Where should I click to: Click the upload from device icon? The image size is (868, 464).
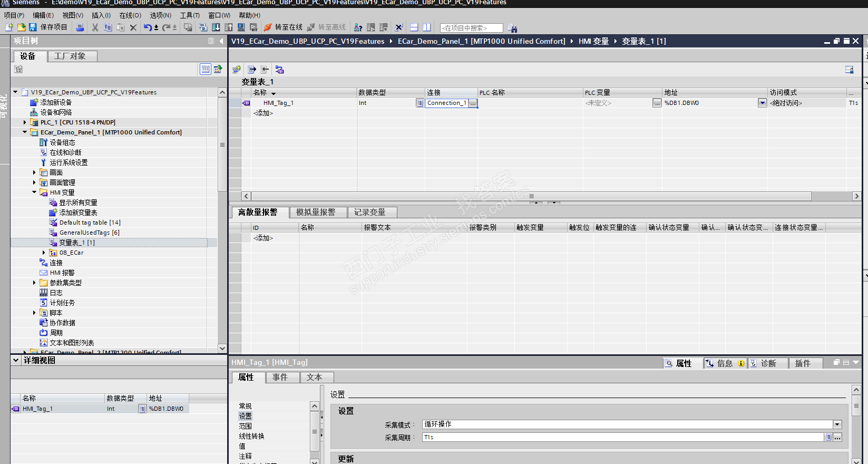(229, 27)
